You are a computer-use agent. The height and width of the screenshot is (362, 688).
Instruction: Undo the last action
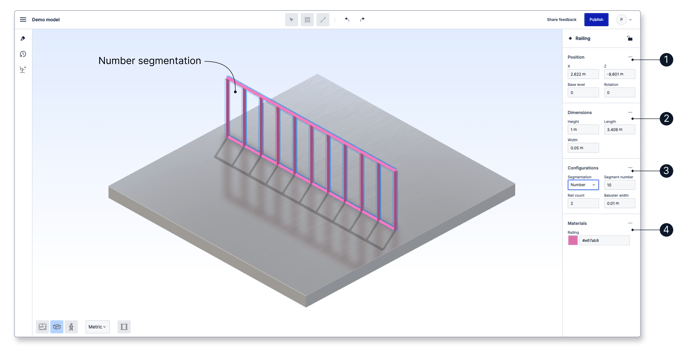347,20
